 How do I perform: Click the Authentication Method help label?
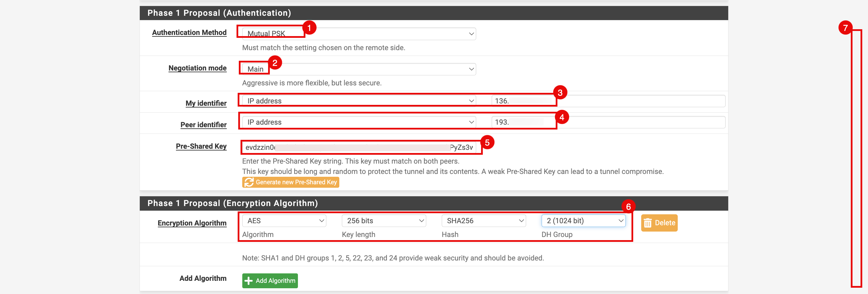[189, 33]
